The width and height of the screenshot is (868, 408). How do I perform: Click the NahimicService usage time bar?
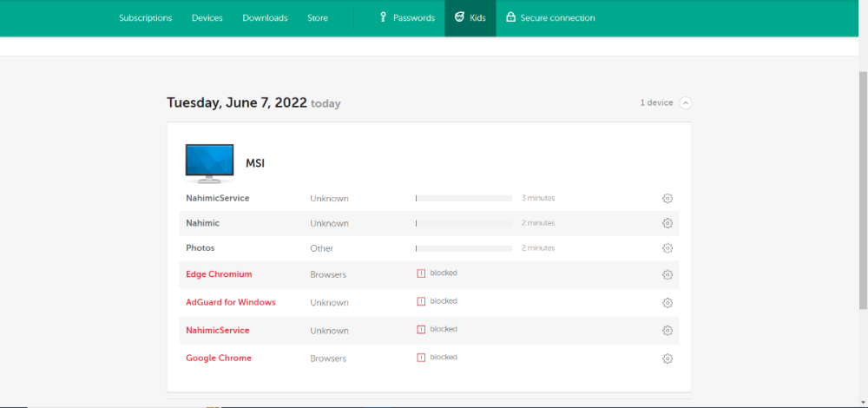(464, 199)
